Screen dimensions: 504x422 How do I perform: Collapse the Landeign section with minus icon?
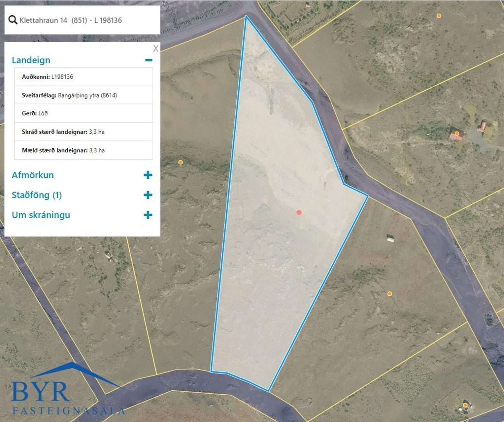click(x=149, y=60)
